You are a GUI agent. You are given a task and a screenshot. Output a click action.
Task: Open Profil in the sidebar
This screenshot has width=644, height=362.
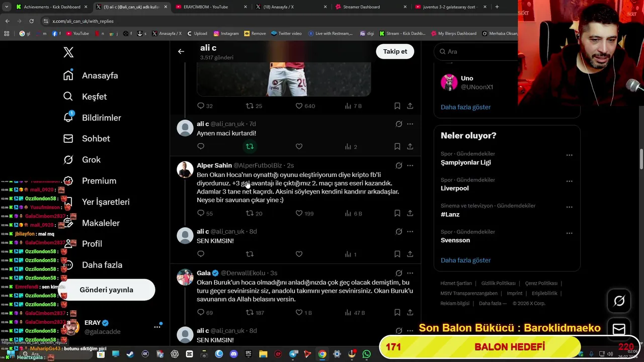point(83,244)
